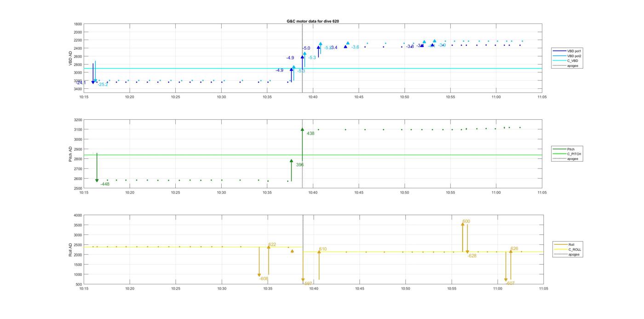Click the '-628' roll data label
This screenshot has width=644, height=319.
472,256
